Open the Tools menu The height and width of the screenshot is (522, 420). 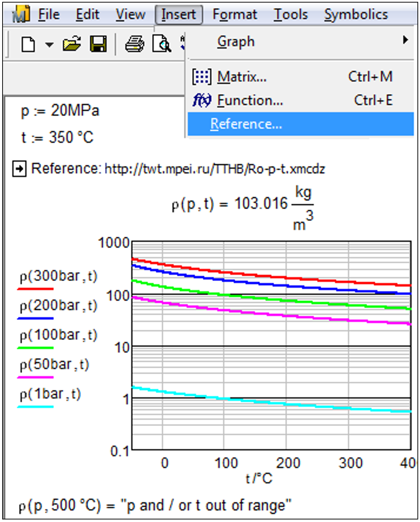(x=291, y=14)
